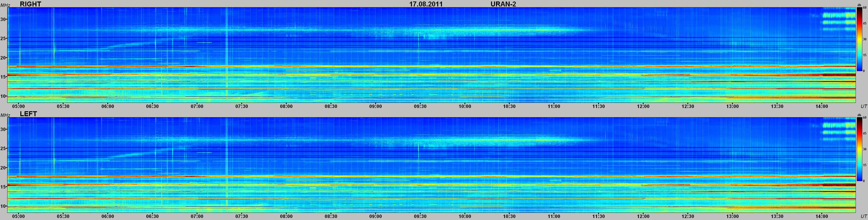Select the URAN-2 instrument label

pyautogui.click(x=503, y=4)
